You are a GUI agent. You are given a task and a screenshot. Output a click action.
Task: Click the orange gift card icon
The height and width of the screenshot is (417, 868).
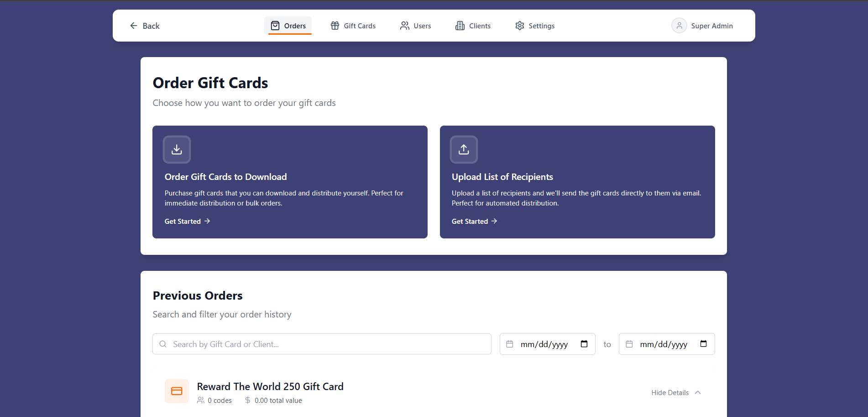click(177, 391)
